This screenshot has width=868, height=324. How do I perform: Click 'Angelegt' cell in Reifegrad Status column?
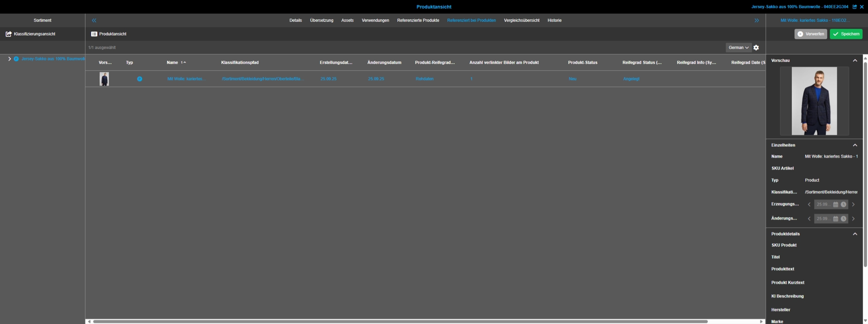(x=631, y=79)
